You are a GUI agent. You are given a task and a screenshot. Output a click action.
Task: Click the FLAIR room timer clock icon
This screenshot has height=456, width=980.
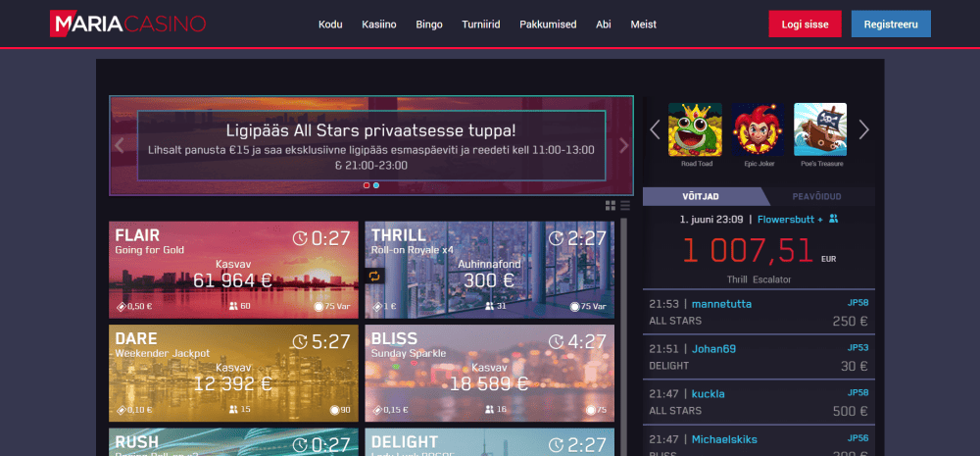[x=300, y=238]
